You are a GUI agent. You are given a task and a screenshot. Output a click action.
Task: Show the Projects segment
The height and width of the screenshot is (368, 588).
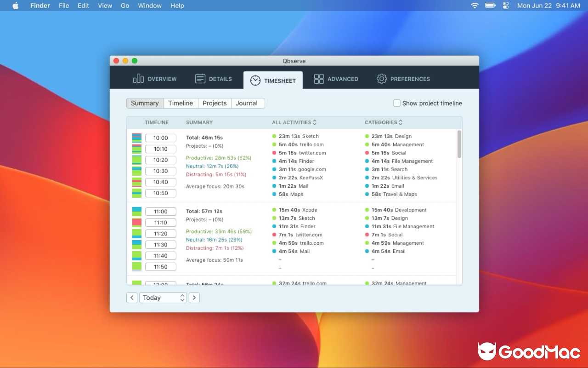pos(215,103)
